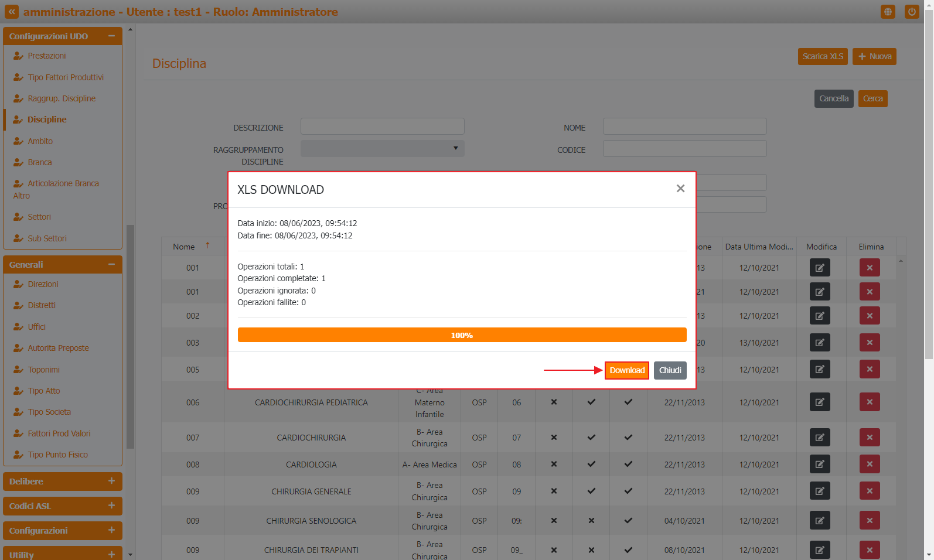Open Prestazioni in the sidebar
Screen dimensions: 934x560
47,56
